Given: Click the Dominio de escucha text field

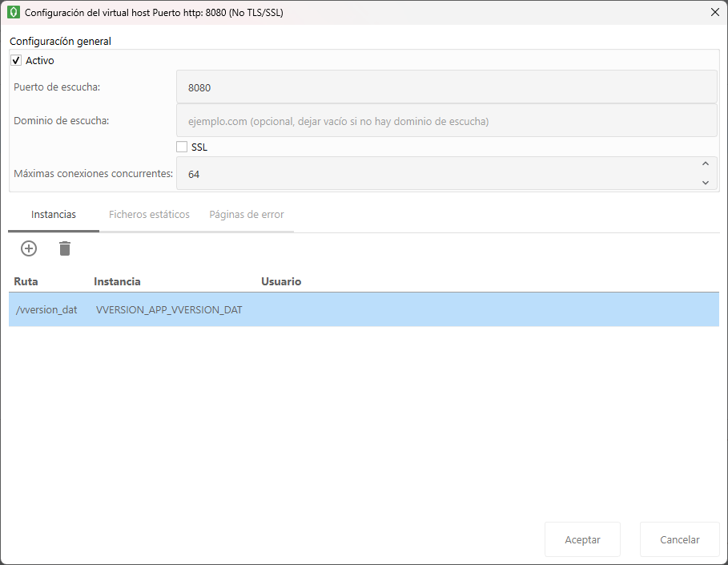Looking at the screenshot, I should (445, 121).
